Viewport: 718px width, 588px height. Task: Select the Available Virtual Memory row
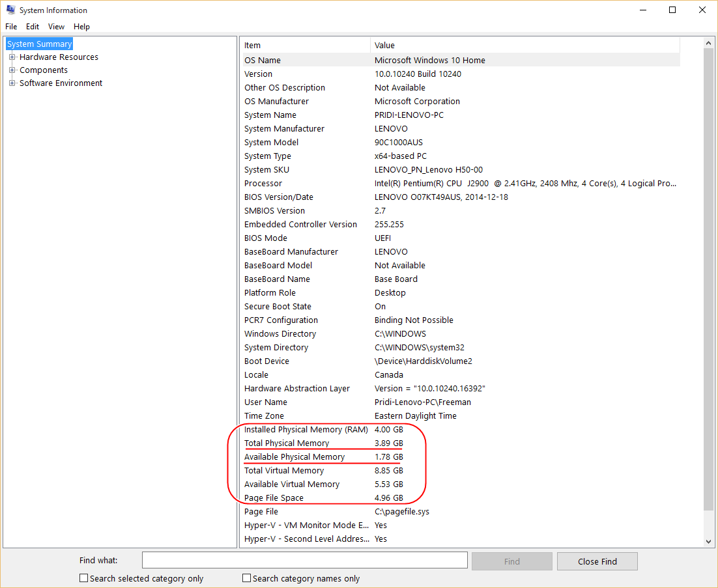click(x=461, y=484)
